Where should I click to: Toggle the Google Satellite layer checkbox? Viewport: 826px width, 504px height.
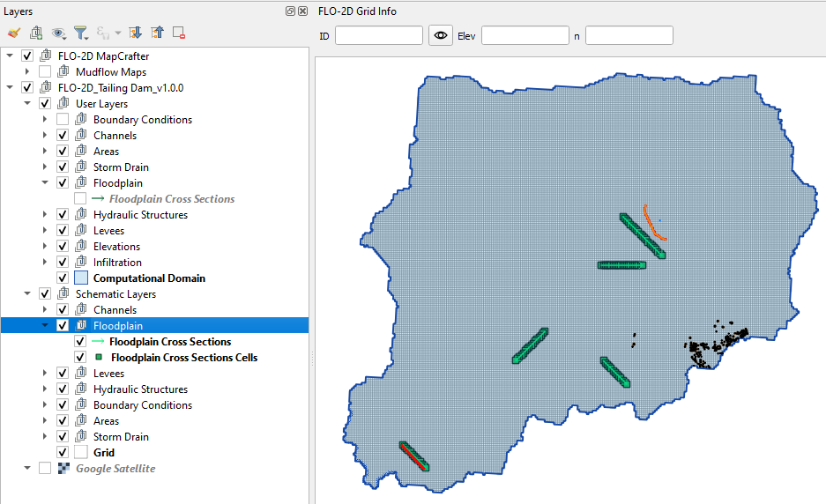[x=45, y=469]
